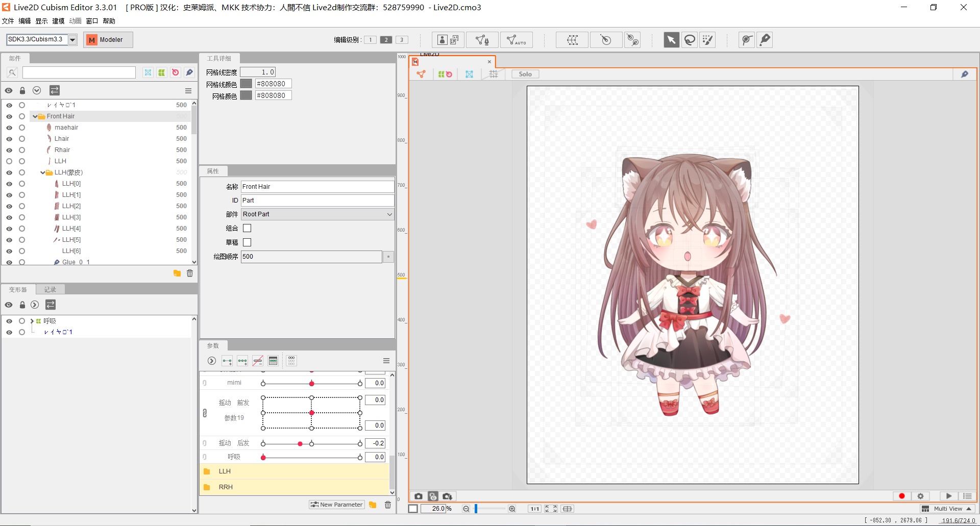Toggle Solo mode in canvas toolbar
The image size is (980, 526).
[525, 74]
